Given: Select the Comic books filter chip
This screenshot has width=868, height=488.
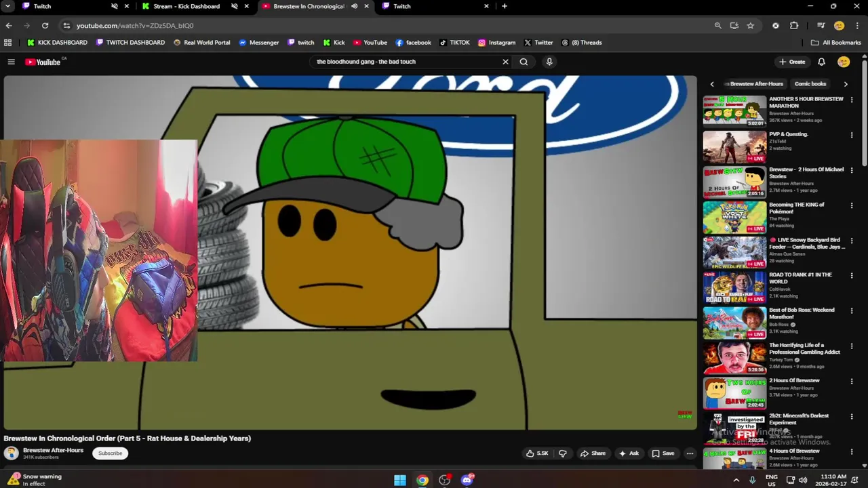Looking at the screenshot, I should click(810, 84).
